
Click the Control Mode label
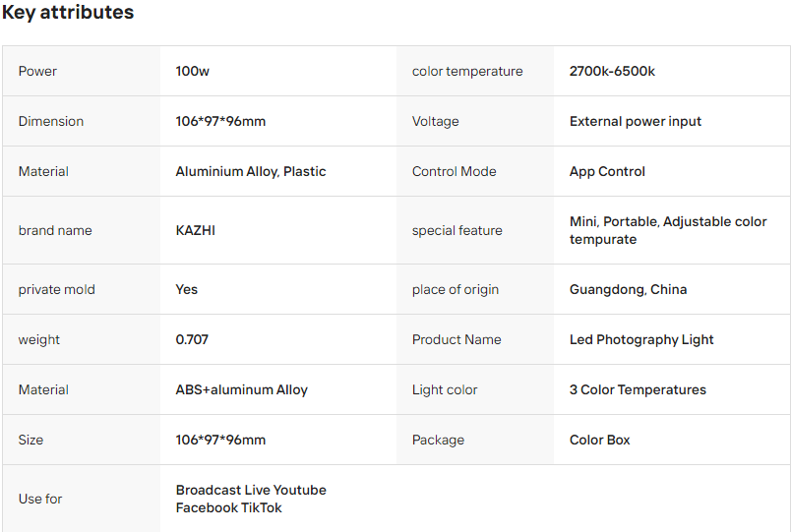(455, 171)
